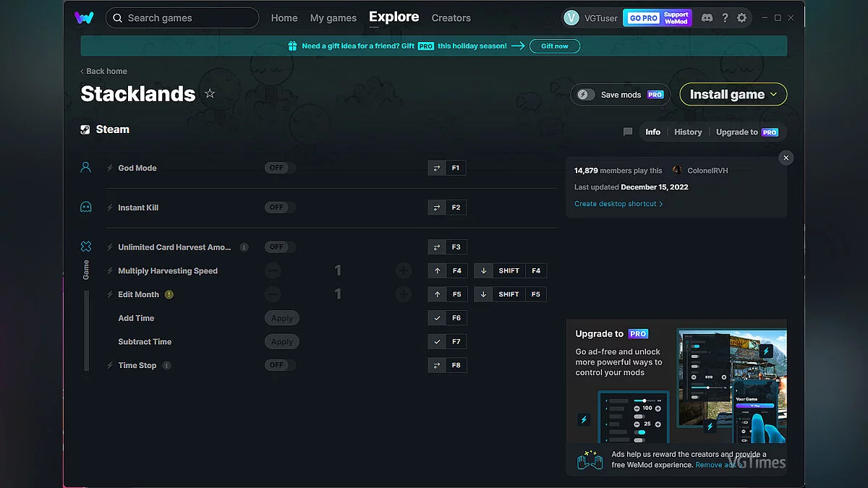
Task: Open the My games tab
Action: pos(333,18)
